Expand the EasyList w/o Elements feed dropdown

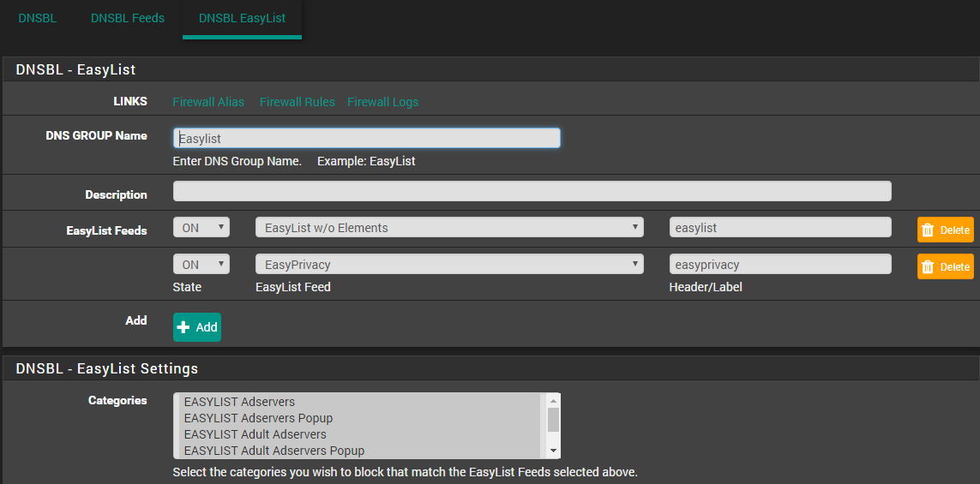449,227
